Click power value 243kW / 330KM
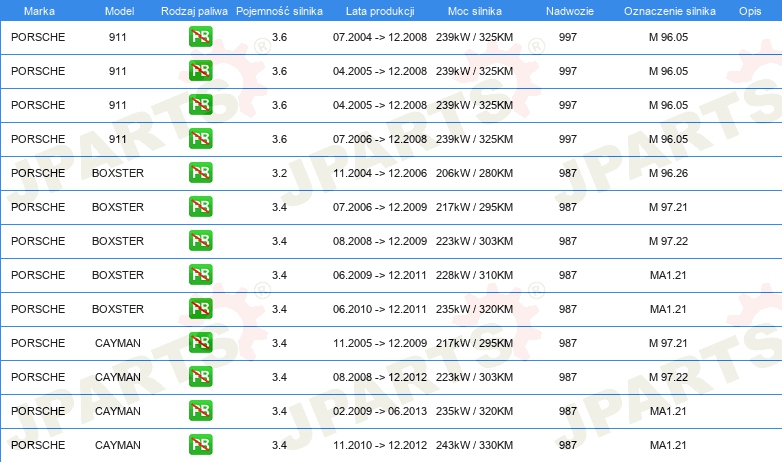The image size is (782, 462). (474, 445)
